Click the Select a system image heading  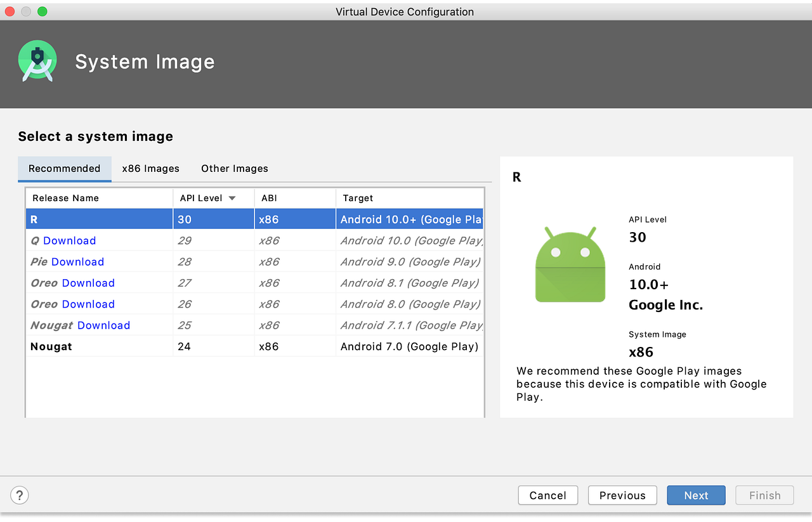point(95,136)
